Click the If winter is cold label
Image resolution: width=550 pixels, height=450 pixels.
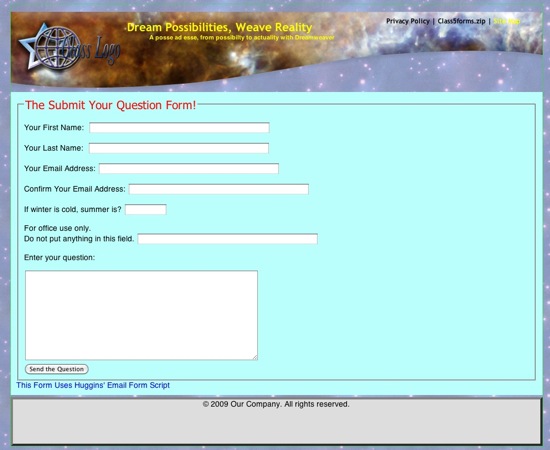pyautogui.click(x=73, y=209)
